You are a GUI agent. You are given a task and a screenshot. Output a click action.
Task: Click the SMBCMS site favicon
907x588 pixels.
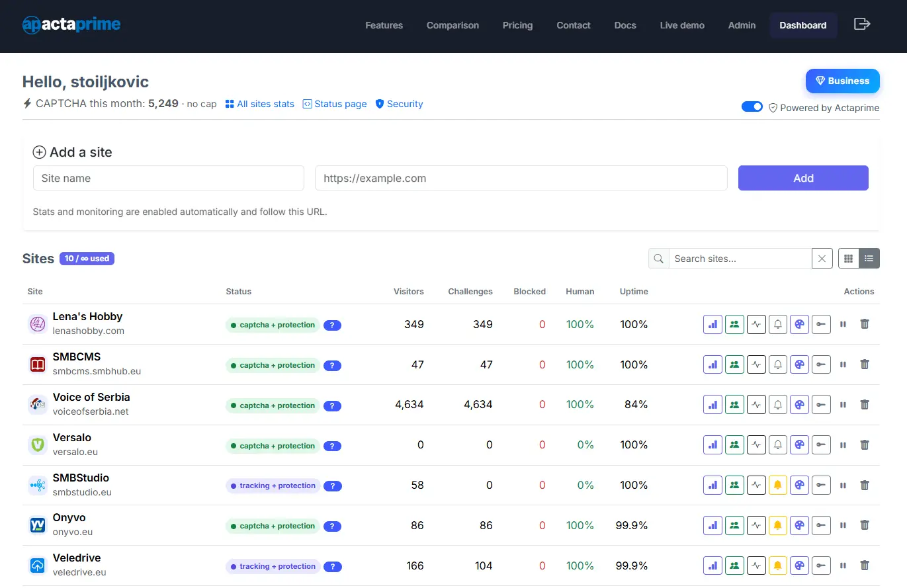38,364
